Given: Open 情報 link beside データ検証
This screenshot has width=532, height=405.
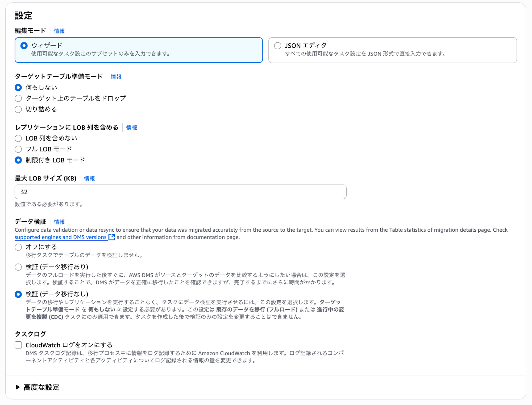Looking at the screenshot, I should click(59, 222).
